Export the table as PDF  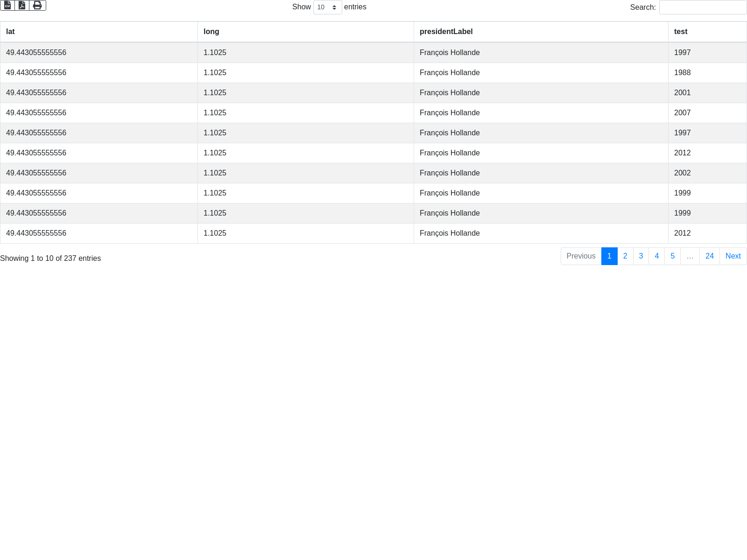(x=22, y=6)
